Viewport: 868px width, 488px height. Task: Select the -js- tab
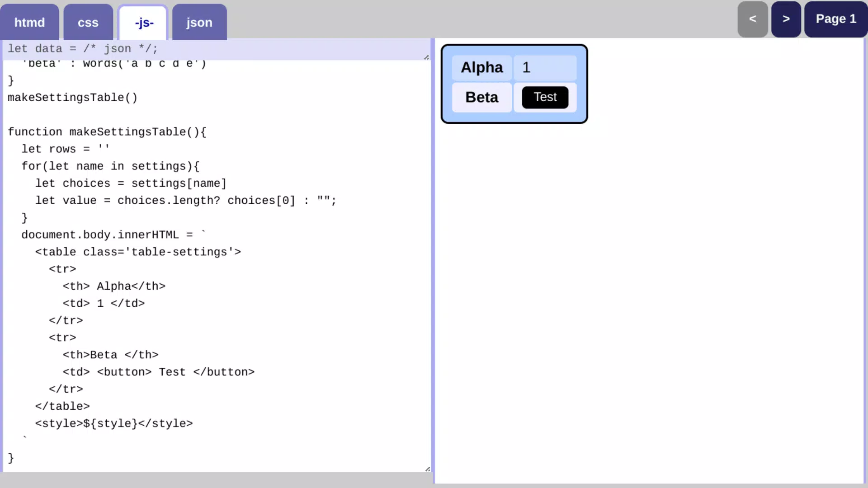144,22
